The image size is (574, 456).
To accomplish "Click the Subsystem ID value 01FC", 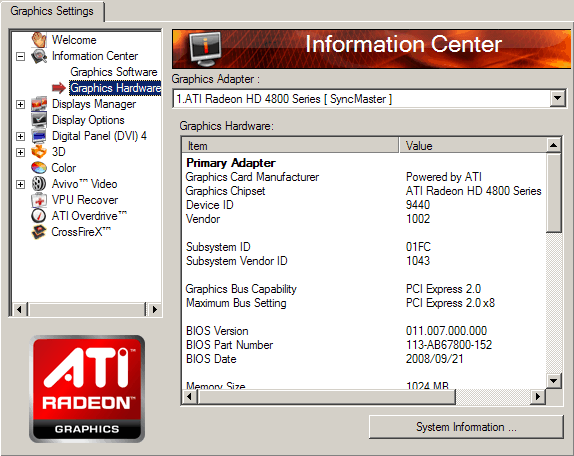I will 418,247.
